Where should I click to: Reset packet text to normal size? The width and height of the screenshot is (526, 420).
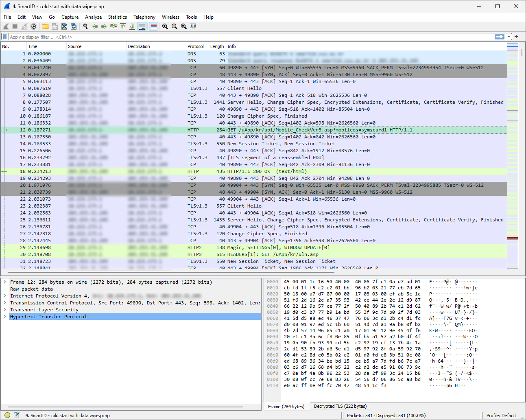point(184,26)
